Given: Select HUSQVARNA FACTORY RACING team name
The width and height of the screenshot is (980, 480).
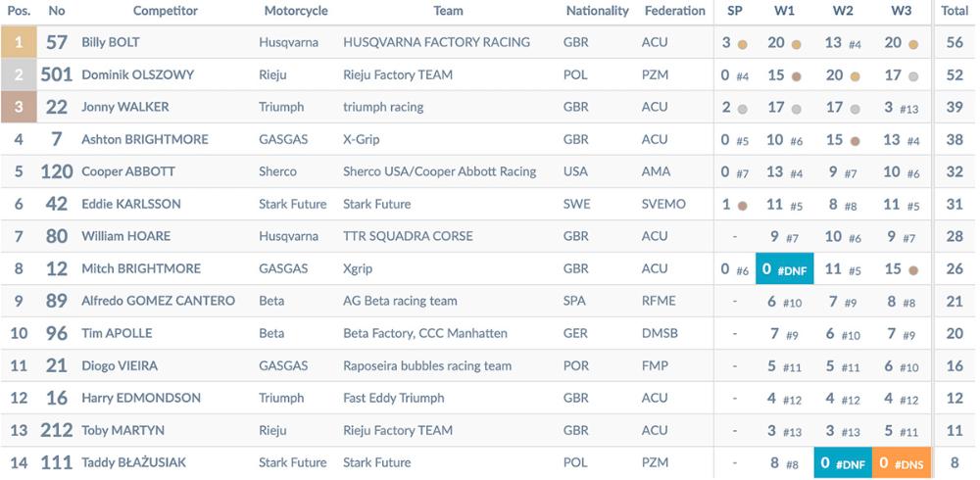Looking at the screenshot, I should (x=436, y=42).
